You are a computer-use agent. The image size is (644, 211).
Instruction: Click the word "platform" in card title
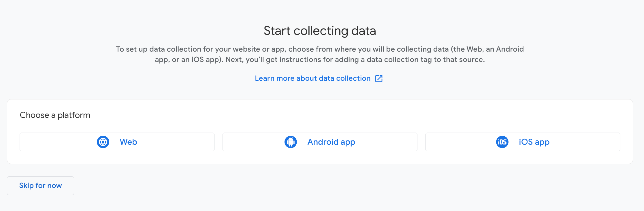pyautogui.click(x=74, y=115)
